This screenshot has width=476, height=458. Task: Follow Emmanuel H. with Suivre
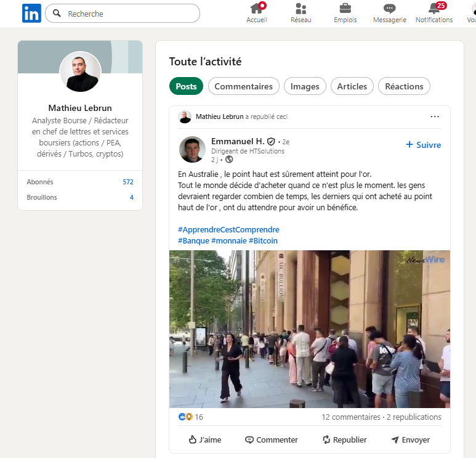[x=424, y=145]
